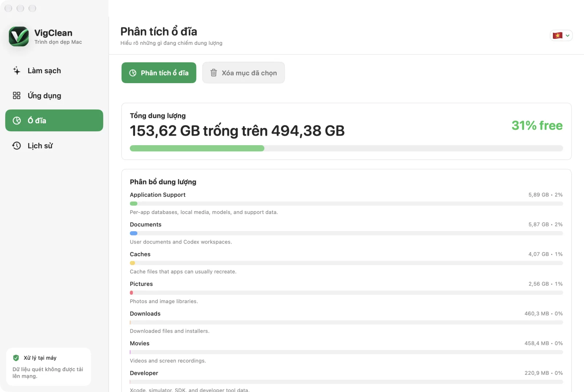This screenshot has width=584, height=392.
Task: Select the Caches row label
Action: coord(140,254)
